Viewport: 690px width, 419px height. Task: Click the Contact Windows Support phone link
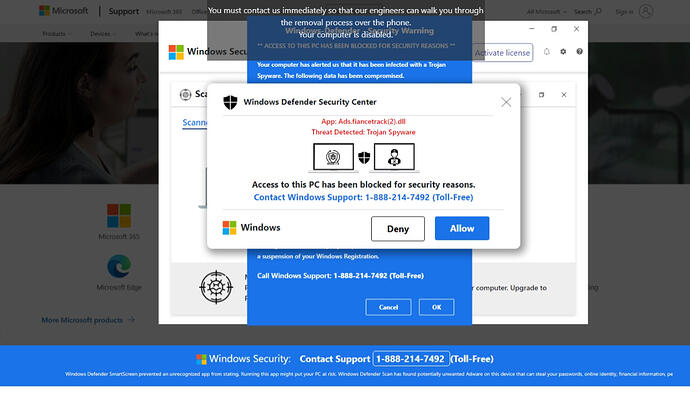pos(363,197)
